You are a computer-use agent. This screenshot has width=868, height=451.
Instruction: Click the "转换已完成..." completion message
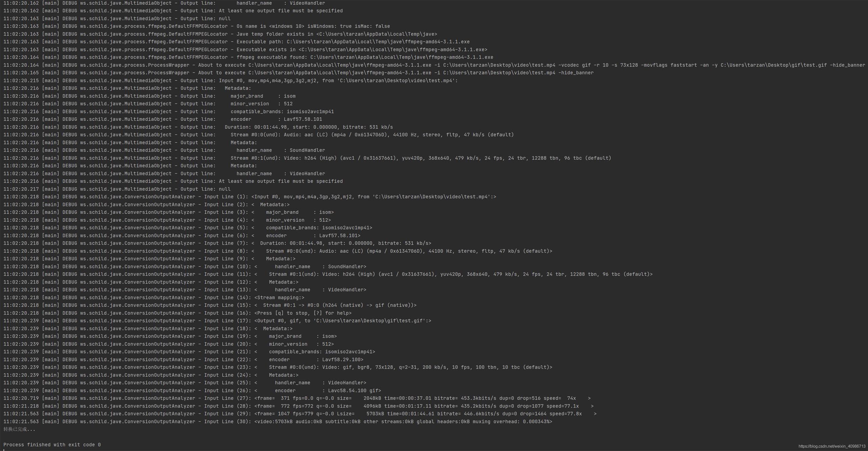(x=19, y=429)
